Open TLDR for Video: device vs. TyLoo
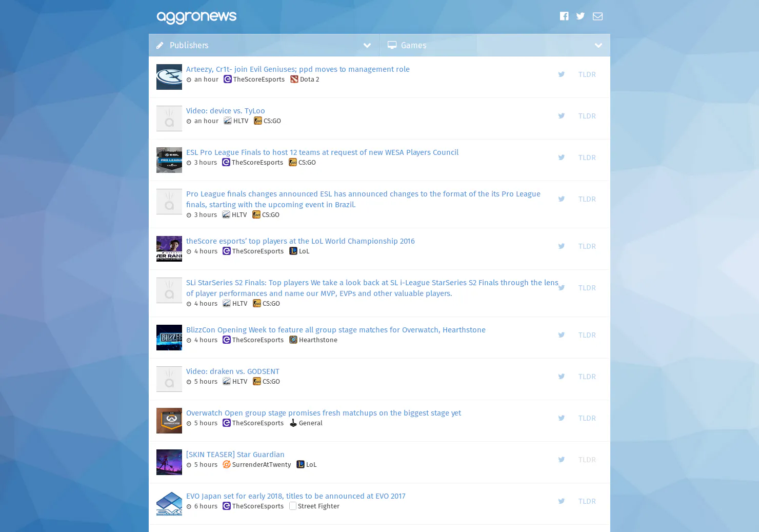This screenshot has width=759, height=532. click(x=587, y=116)
